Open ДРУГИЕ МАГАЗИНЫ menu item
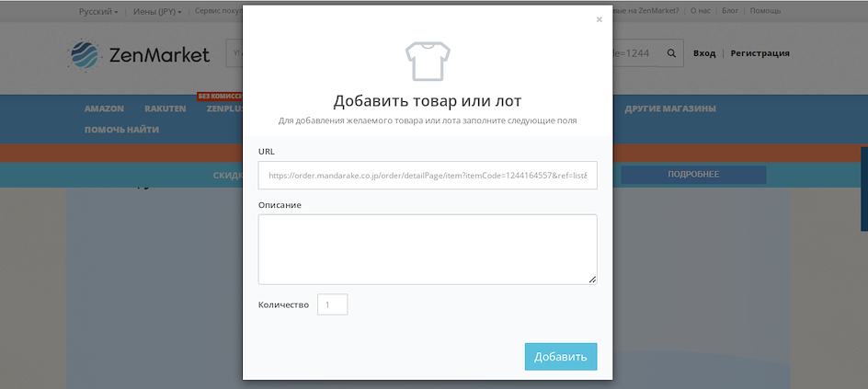Viewport: 868px width, 389px height. point(670,109)
